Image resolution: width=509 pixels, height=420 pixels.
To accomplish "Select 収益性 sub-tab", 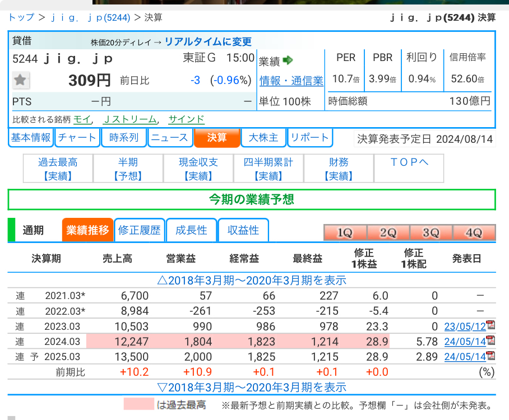I will coord(243,230).
